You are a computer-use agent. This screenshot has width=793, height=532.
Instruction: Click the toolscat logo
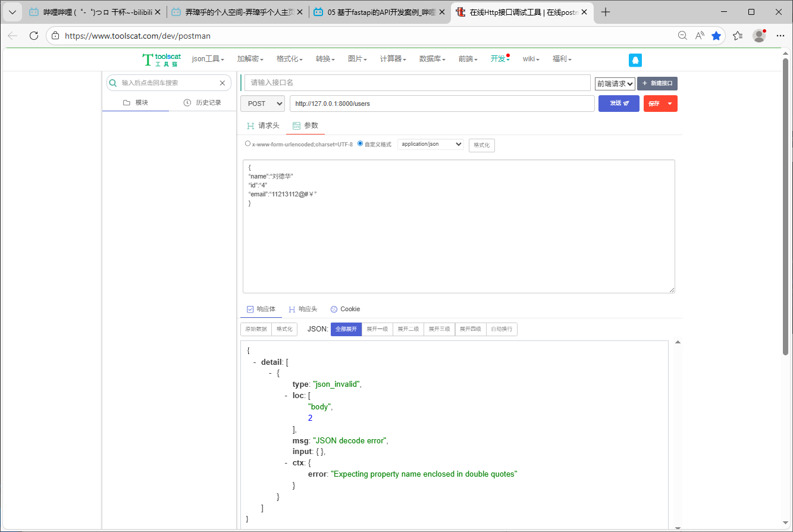[x=161, y=59]
